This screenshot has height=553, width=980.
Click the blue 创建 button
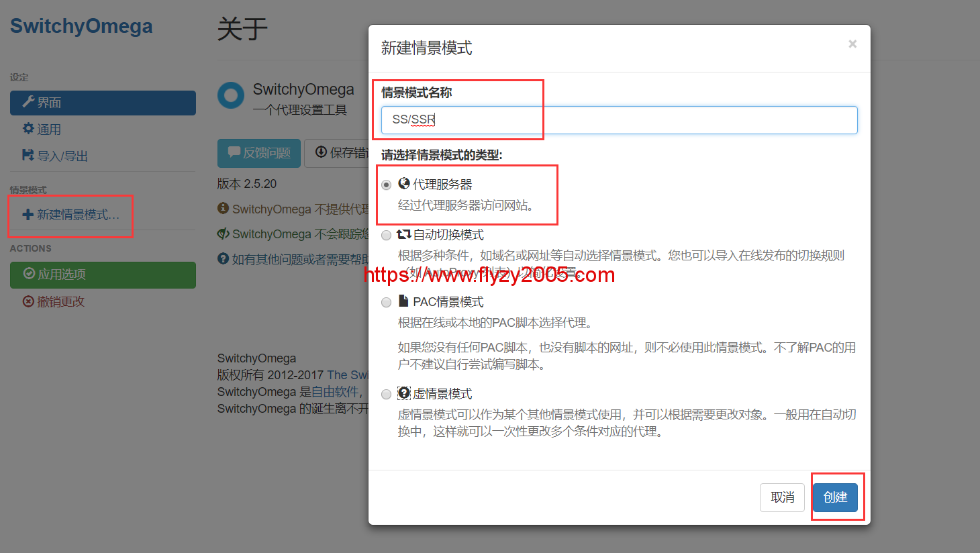836,497
